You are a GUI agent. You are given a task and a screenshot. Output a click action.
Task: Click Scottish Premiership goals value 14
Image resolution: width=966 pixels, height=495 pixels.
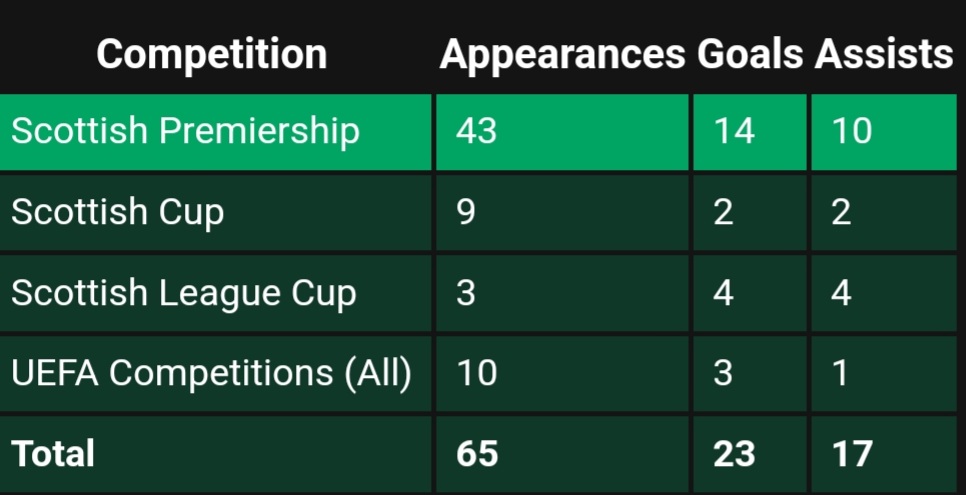734,131
